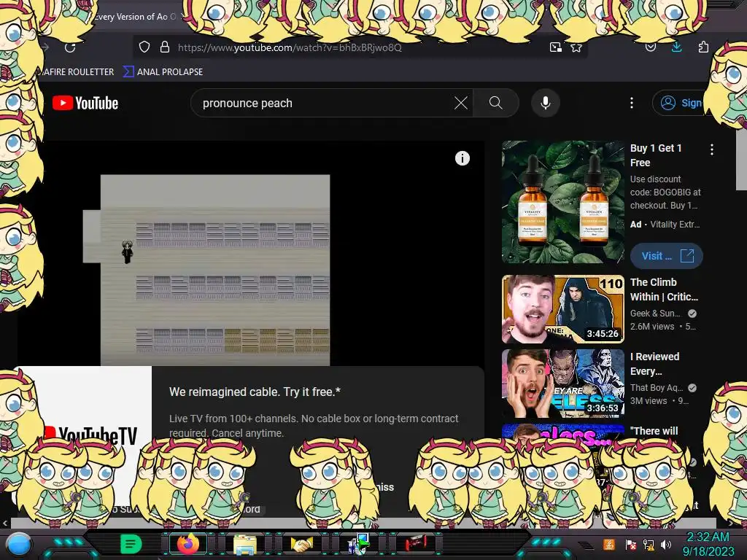Open the red icon app on taskbar
Screen dimensions: 747x560
pyautogui.click(x=416, y=543)
